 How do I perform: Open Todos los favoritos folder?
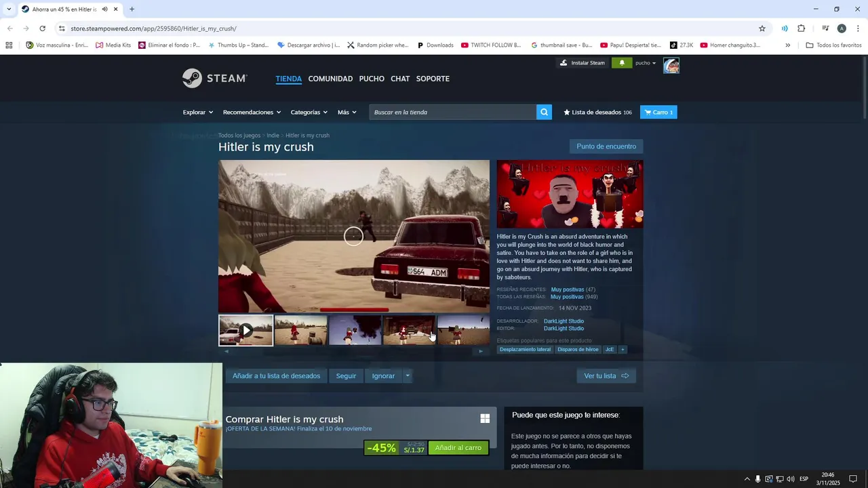(x=833, y=45)
